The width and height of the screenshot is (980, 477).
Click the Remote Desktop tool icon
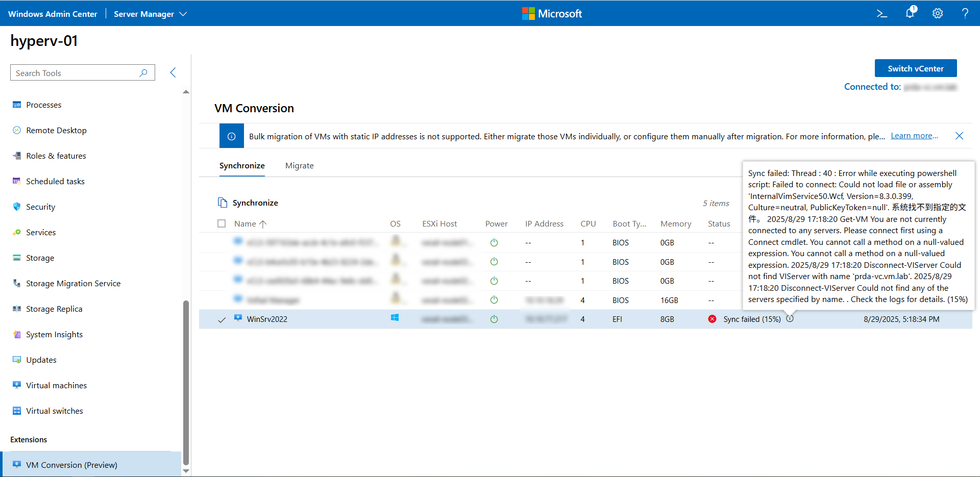pyautogui.click(x=17, y=130)
